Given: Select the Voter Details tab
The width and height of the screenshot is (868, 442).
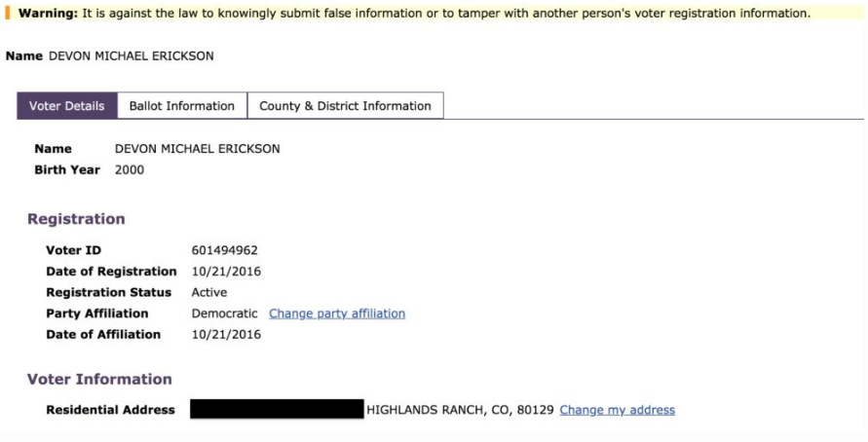Looking at the screenshot, I should click(66, 106).
